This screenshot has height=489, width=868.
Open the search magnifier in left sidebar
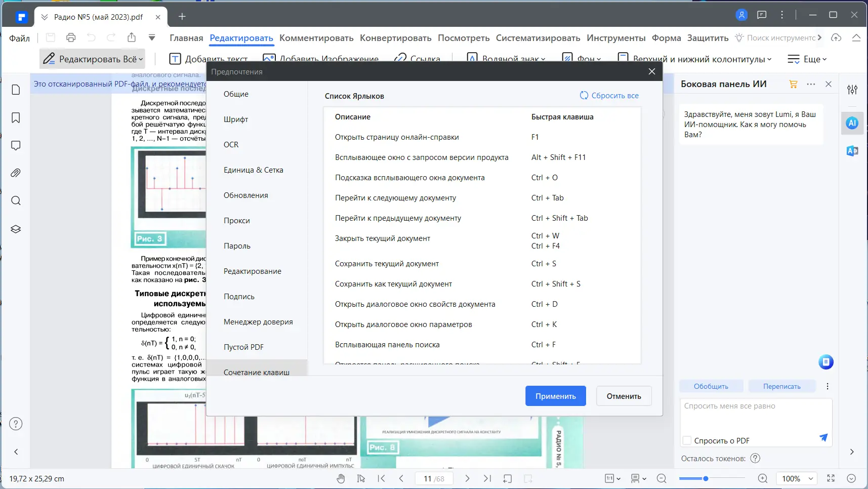coord(16,201)
